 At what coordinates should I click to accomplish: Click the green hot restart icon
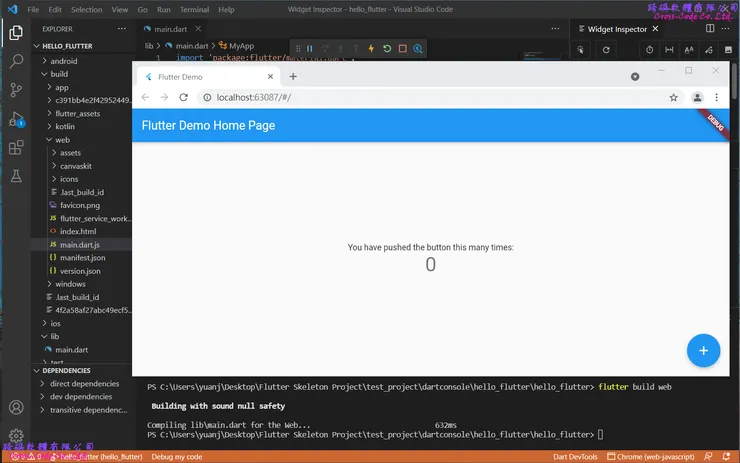click(387, 49)
